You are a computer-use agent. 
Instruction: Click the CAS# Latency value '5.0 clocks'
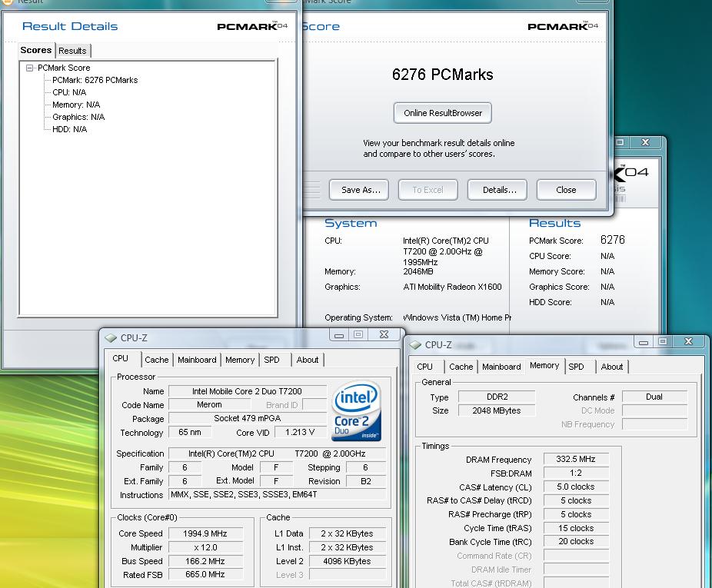coord(576,487)
